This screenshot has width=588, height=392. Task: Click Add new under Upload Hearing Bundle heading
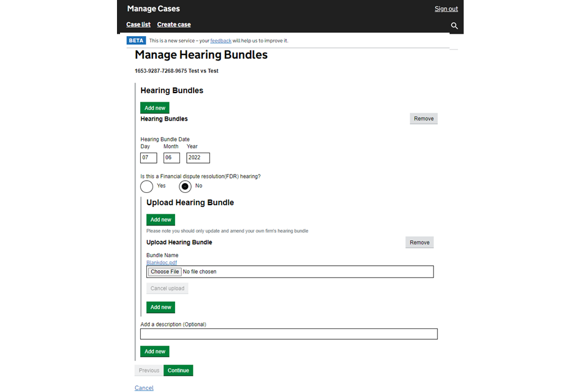[160, 219]
